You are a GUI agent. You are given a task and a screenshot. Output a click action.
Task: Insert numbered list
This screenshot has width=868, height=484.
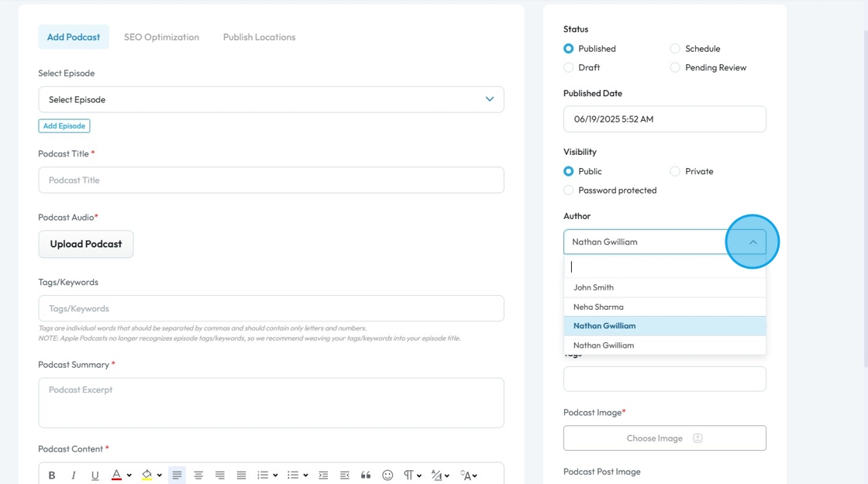263,475
